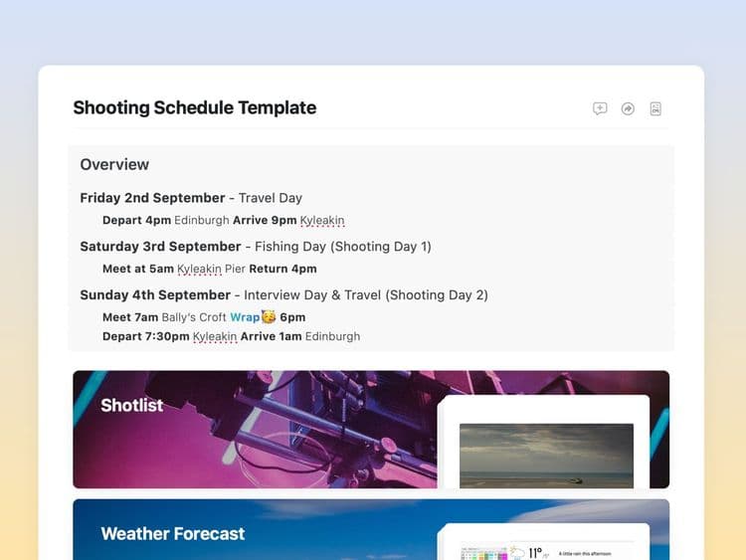The width and height of the screenshot is (746, 560).
Task: Click 'Arrive 1am' text
Action: pos(271,336)
